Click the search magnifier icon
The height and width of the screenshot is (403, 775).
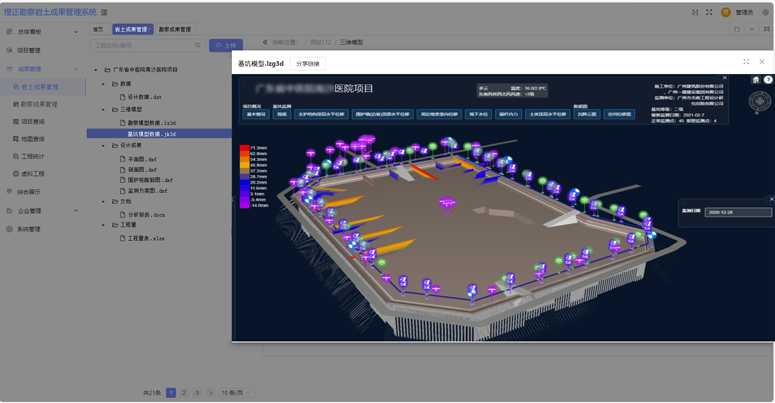click(x=198, y=45)
